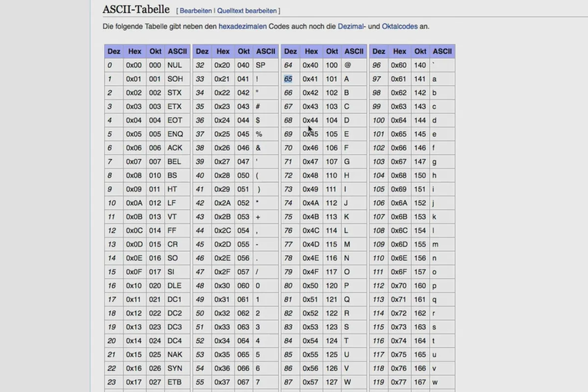Follow the Oktalcodes link

click(x=400, y=26)
